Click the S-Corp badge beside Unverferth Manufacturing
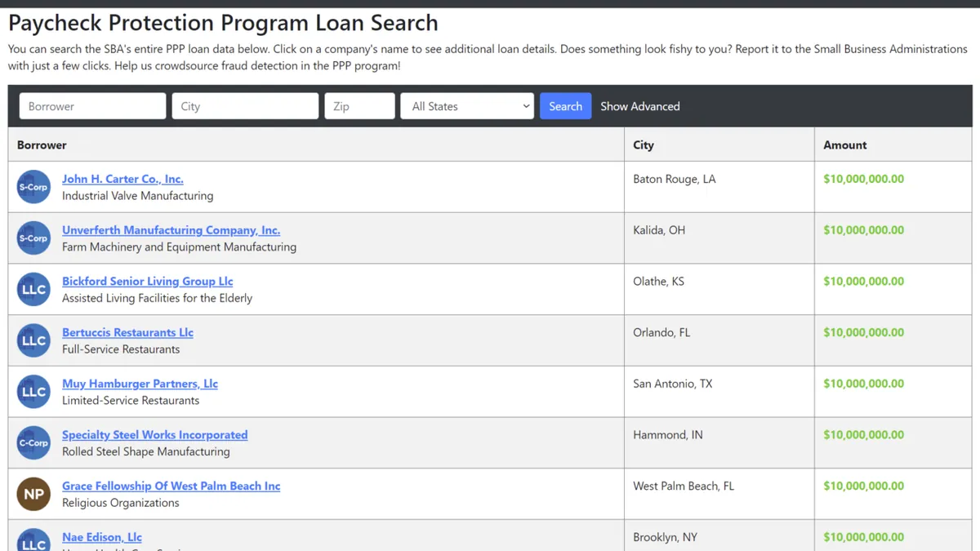The height and width of the screenshot is (551, 980). [x=33, y=238]
